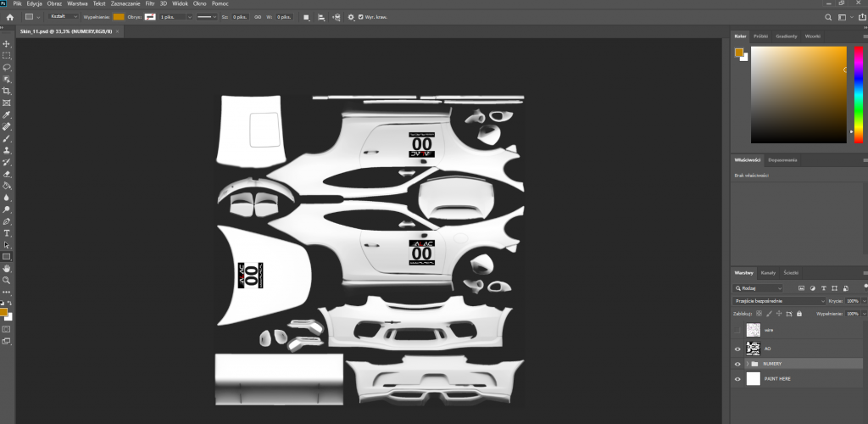The width and height of the screenshot is (868, 424).
Task: Select the Rectangle shape tool
Action: tap(7, 257)
